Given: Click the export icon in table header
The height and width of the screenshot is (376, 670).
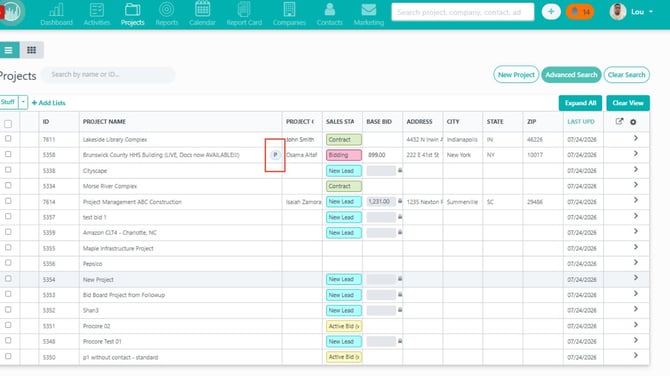Looking at the screenshot, I should 619,122.
